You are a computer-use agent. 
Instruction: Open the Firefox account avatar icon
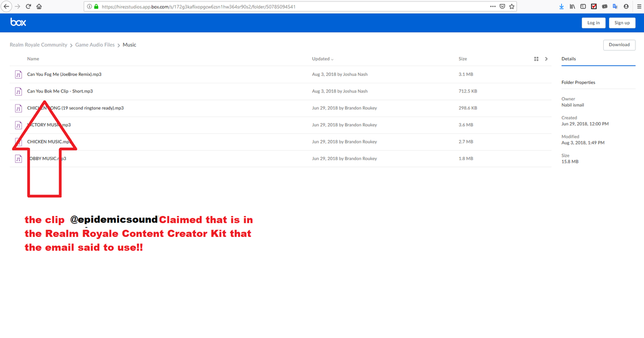click(x=626, y=6)
